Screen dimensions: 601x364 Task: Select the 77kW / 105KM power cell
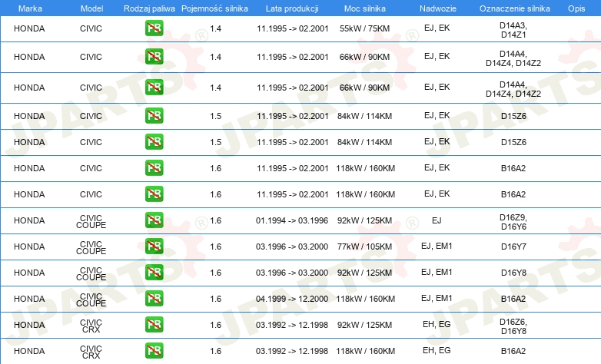click(364, 247)
